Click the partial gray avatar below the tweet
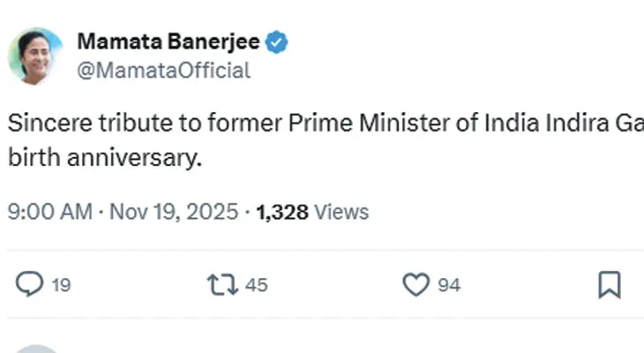The image size is (644, 353). 35,349
